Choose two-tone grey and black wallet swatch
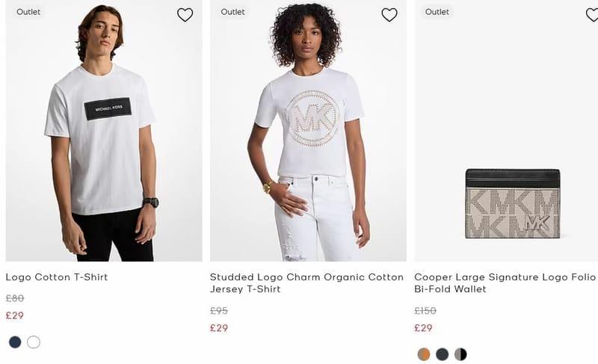This screenshot has height=364, width=598. pos(460,354)
